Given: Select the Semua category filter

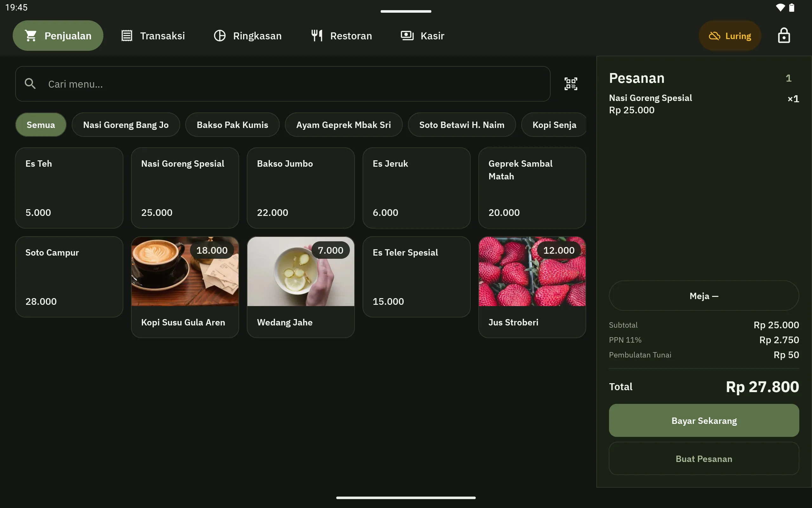Looking at the screenshot, I should [41, 125].
